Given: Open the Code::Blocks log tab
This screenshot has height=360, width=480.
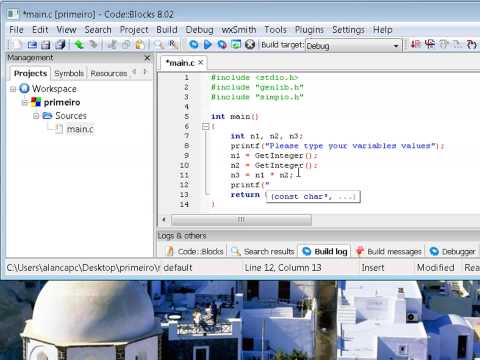Looking at the screenshot, I should 195,251.
